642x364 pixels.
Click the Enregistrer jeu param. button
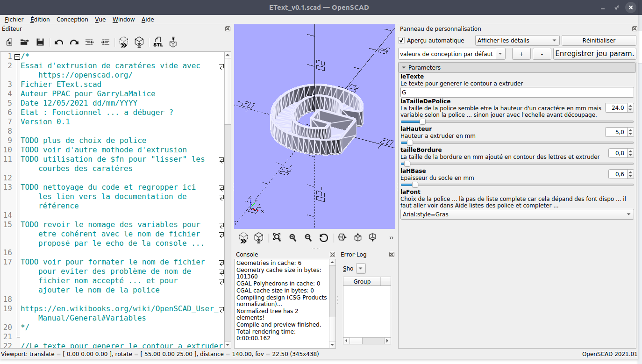595,54
